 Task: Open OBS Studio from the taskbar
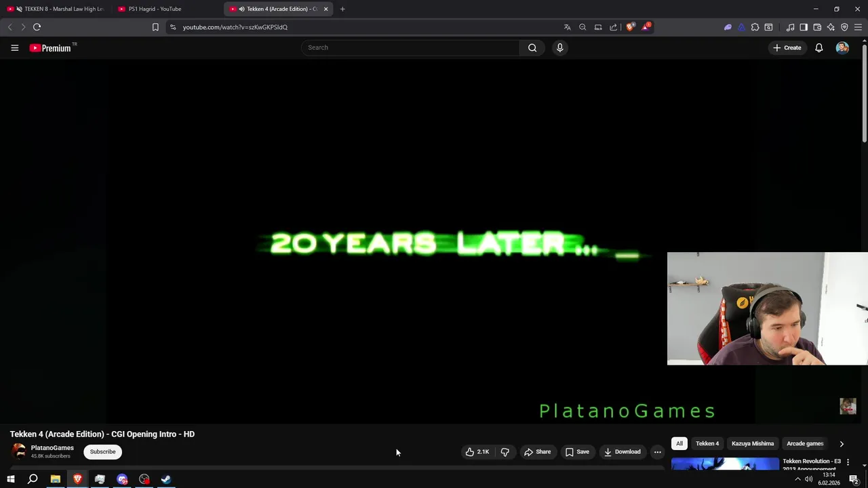(144, 479)
